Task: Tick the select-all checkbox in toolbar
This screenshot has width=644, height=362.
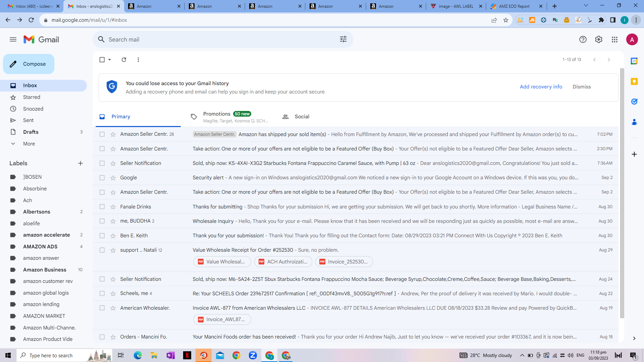Action: 102,60
